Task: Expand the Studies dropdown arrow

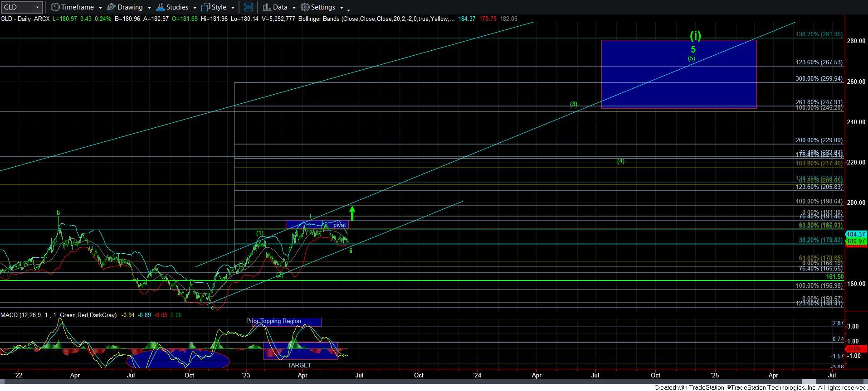Action: [195, 8]
